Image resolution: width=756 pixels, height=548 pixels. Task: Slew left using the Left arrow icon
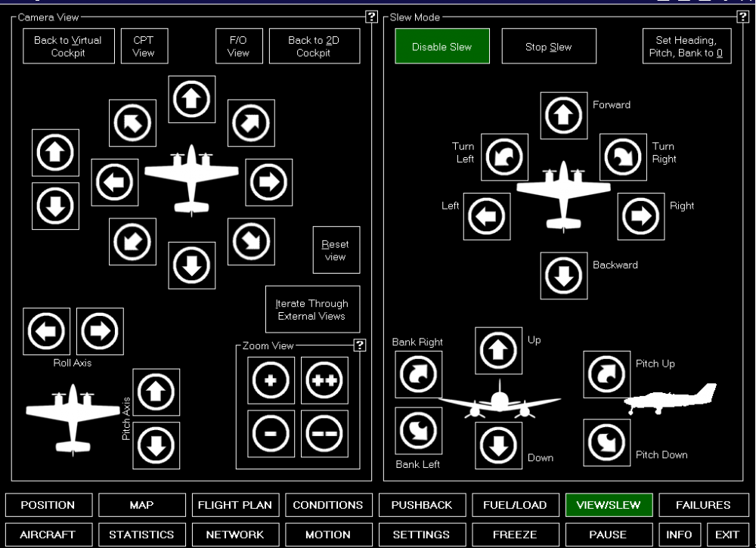[x=486, y=217]
